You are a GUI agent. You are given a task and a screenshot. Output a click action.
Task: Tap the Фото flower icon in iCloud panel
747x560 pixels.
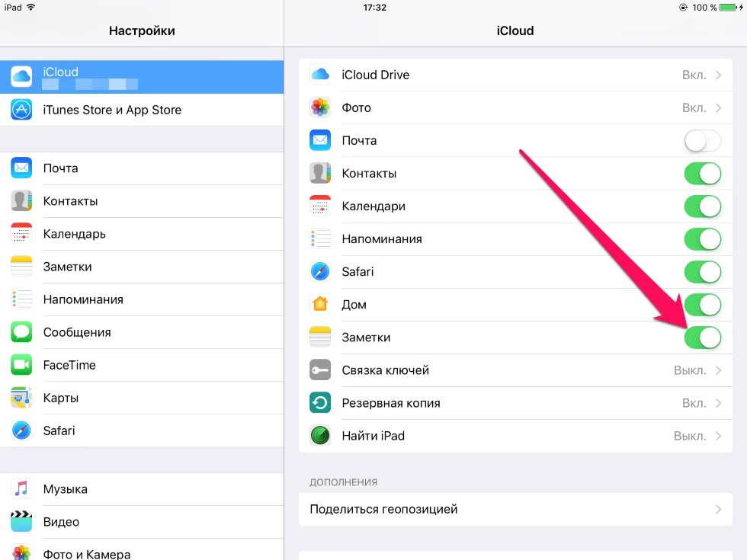click(x=320, y=107)
